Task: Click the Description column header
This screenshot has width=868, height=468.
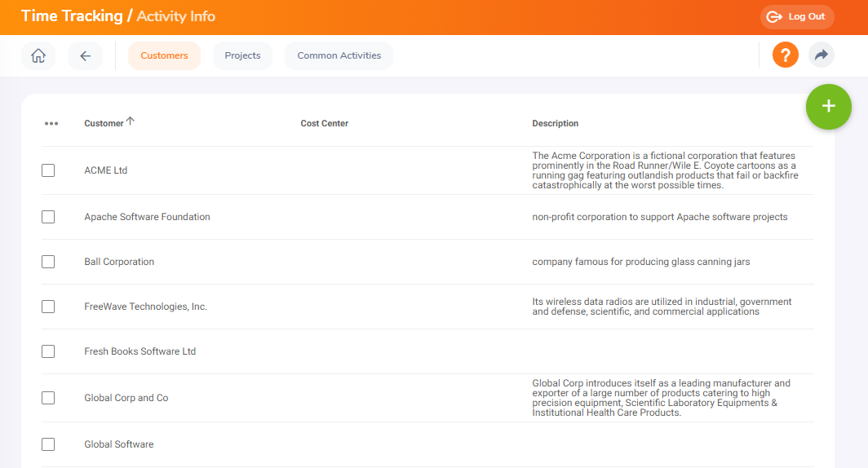Action: (x=556, y=123)
